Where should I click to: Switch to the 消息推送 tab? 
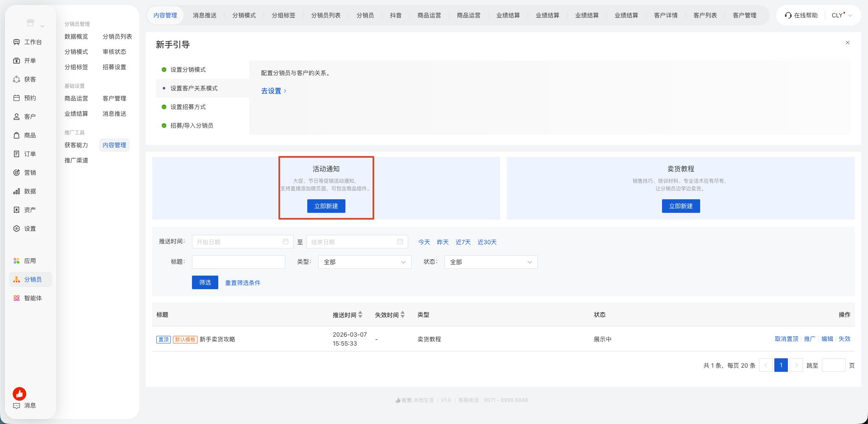pyautogui.click(x=205, y=15)
